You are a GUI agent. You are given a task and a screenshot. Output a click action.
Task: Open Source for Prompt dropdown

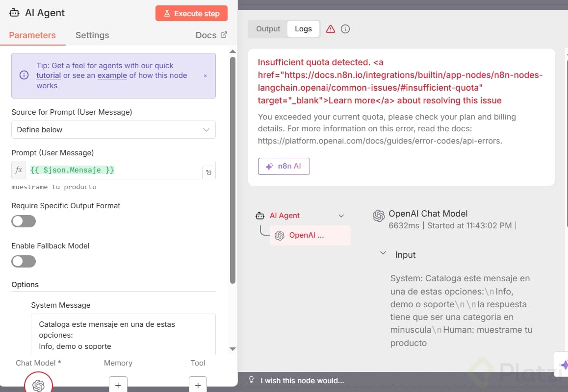[113, 130]
